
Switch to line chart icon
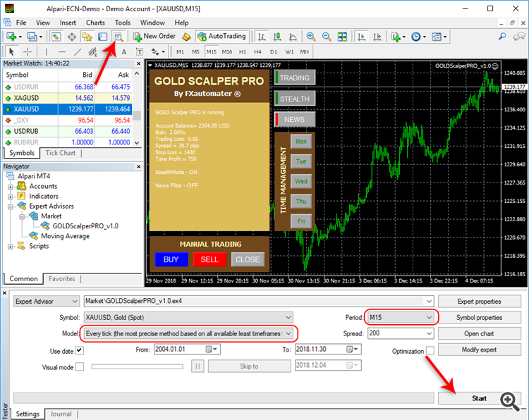pyautogui.click(x=293, y=37)
